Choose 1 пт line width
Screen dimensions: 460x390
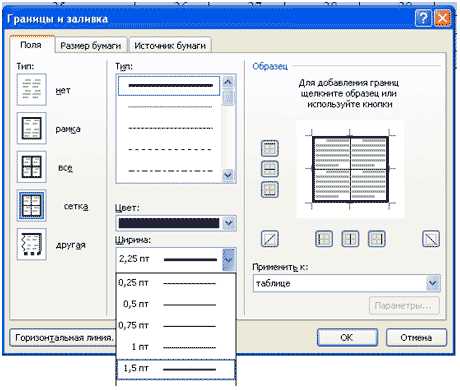(x=176, y=347)
